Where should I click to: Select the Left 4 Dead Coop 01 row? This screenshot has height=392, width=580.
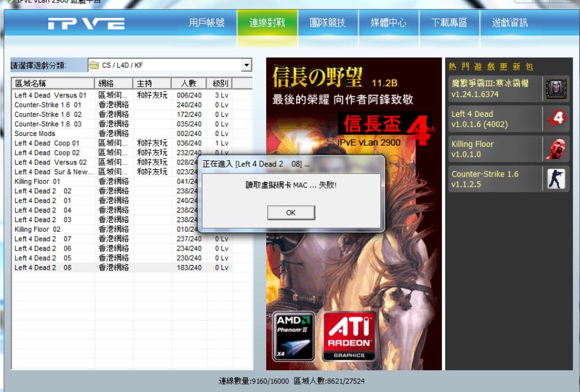click(x=122, y=143)
